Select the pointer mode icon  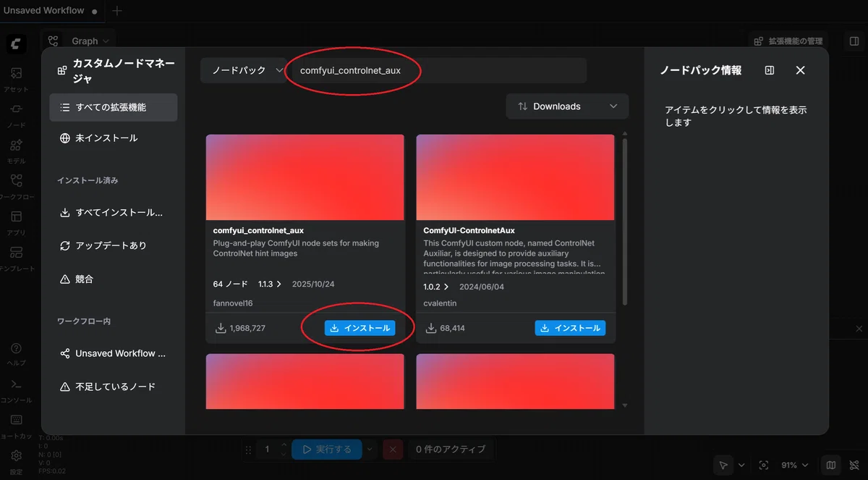click(x=723, y=465)
